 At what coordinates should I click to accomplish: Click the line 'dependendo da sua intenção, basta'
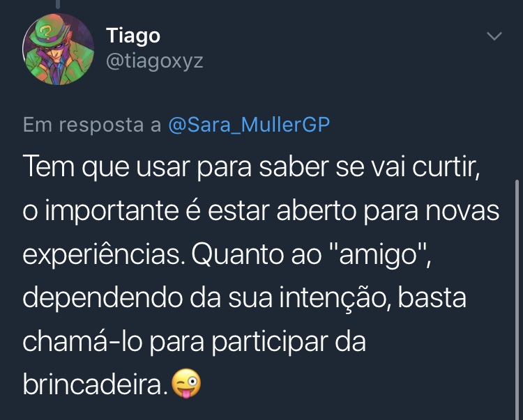pos(245,298)
